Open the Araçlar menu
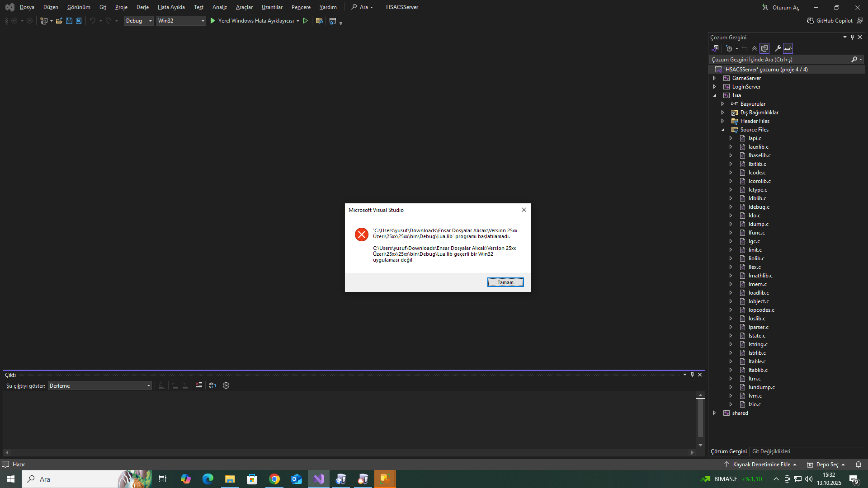 [244, 7]
